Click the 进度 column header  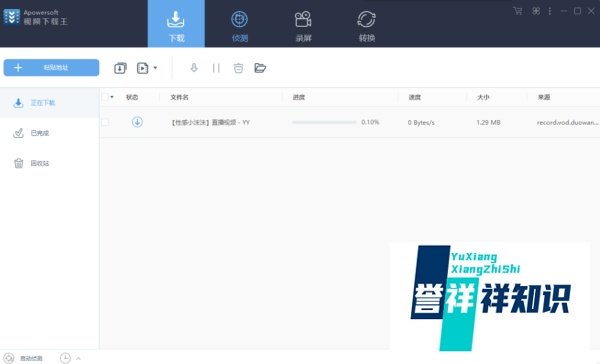(299, 97)
